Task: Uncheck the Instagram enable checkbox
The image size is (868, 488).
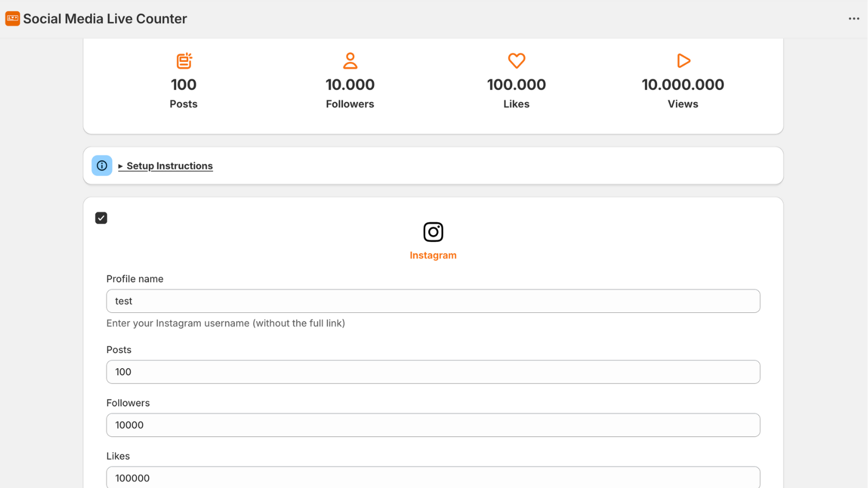Action: point(101,218)
